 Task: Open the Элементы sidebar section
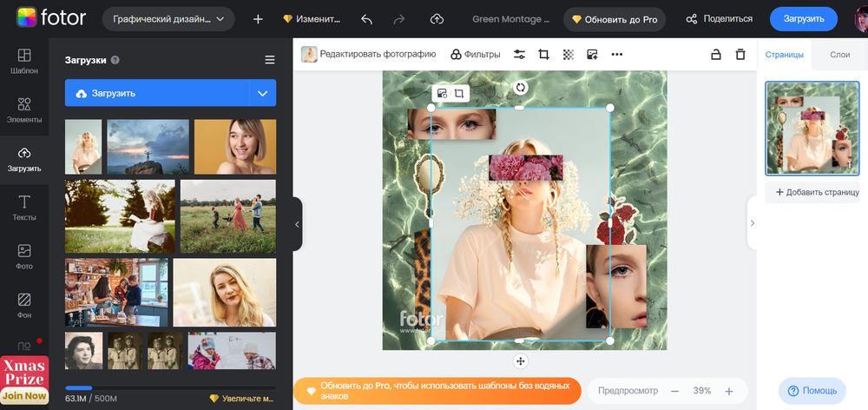(x=24, y=109)
